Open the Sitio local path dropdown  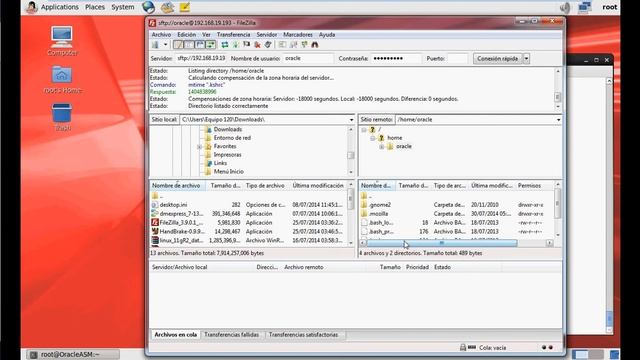351,120
